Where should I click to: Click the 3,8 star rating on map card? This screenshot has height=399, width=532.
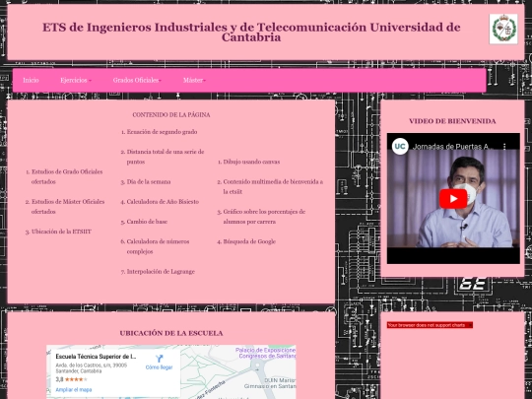(72, 379)
